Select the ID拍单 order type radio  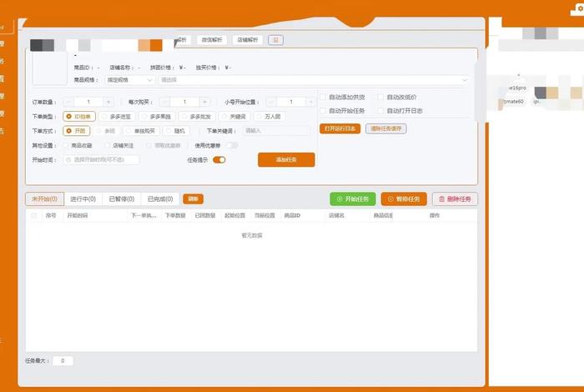(x=79, y=117)
